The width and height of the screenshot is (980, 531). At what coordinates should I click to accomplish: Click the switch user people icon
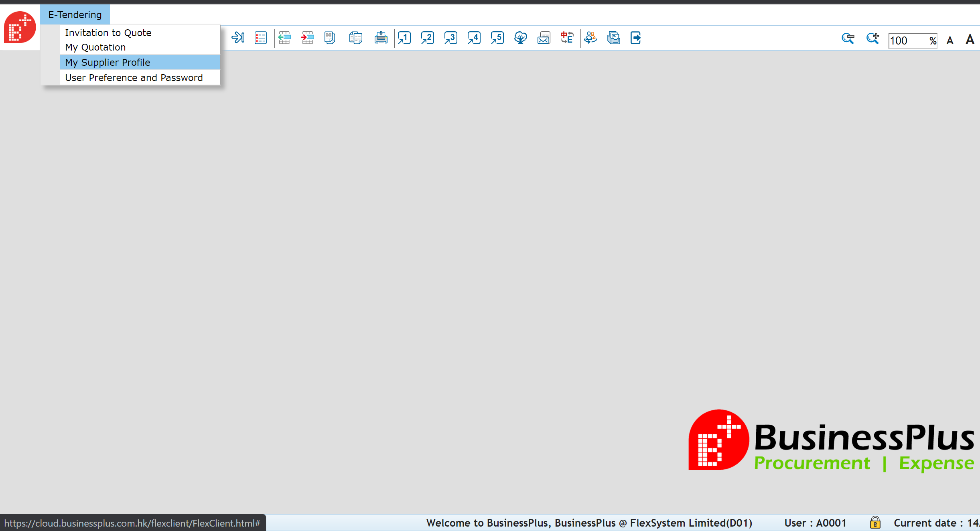590,38
